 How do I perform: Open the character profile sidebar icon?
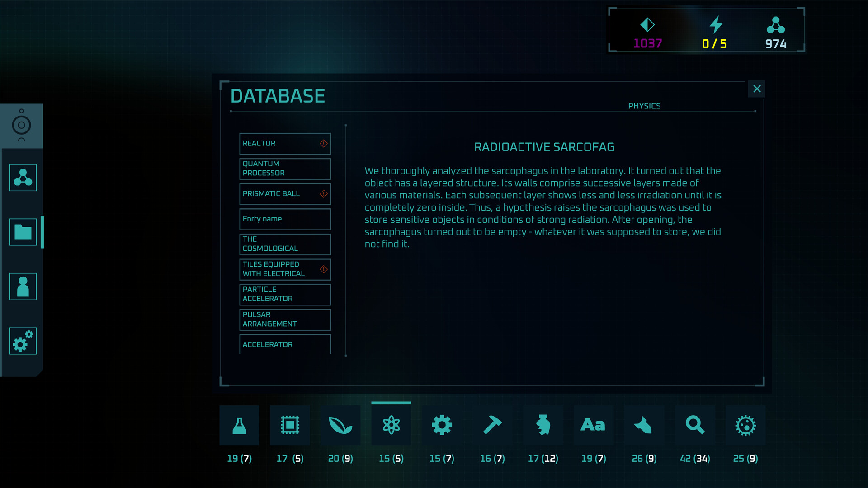[x=23, y=286]
